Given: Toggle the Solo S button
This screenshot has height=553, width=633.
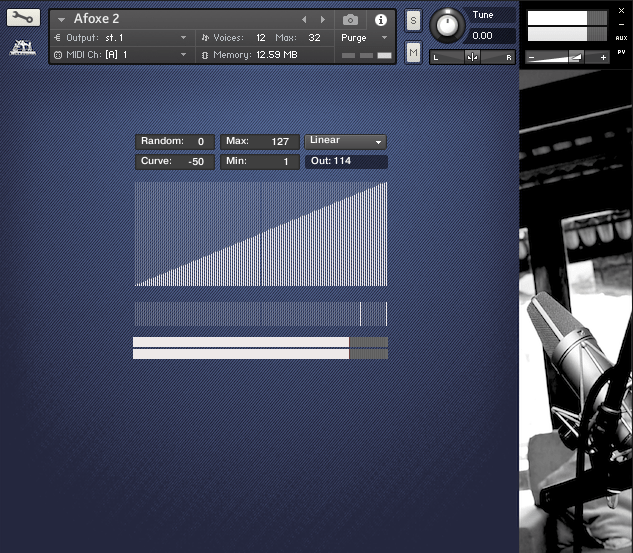Looking at the screenshot, I should click(x=413, y=23).
